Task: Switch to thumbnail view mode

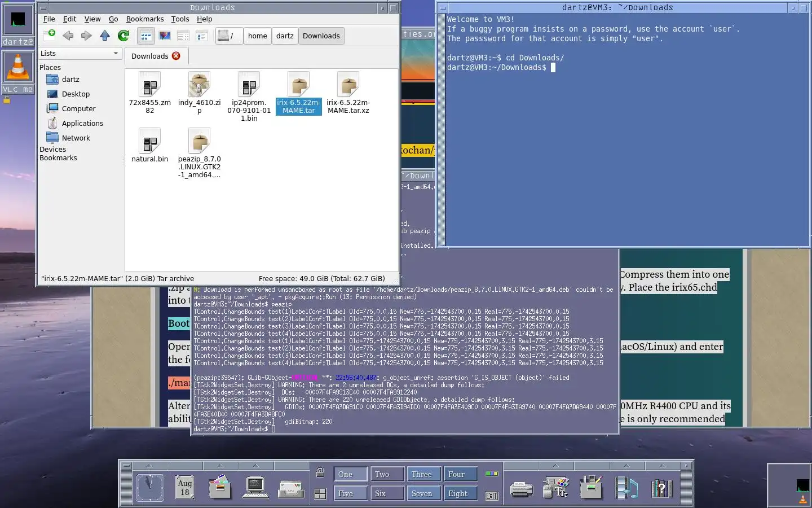Action: coord(165,36)
